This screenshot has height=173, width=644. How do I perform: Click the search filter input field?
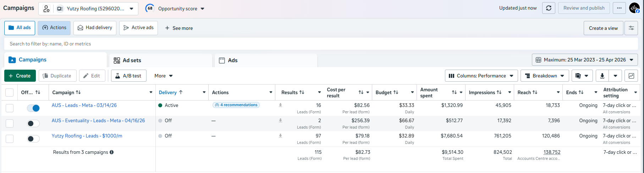321,44
